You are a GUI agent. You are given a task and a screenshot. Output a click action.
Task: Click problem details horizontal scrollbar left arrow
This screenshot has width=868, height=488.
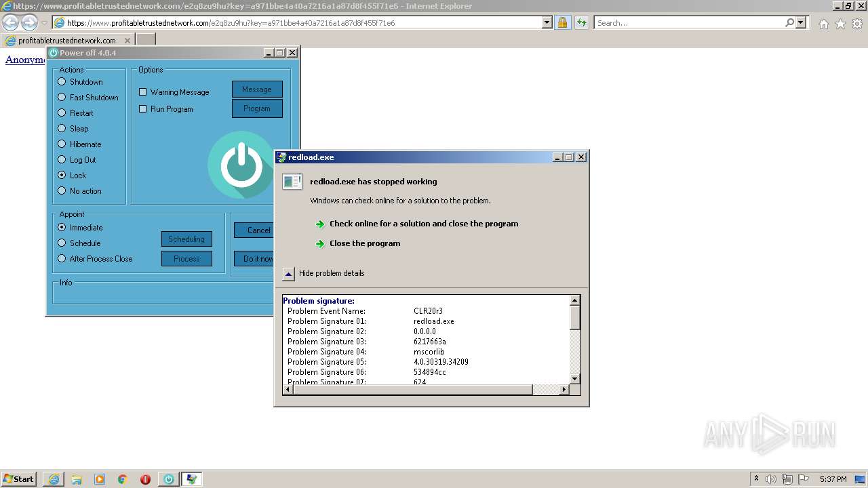coord(288,390)
